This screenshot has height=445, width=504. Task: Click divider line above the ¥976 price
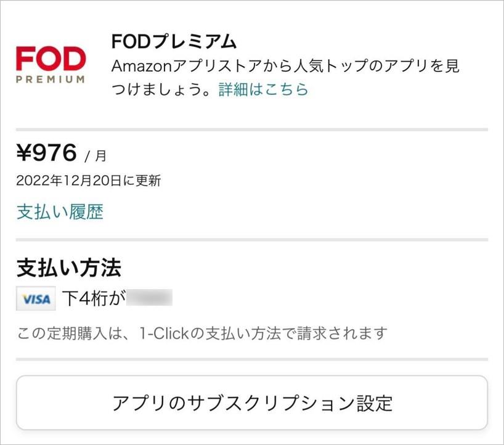(252, 129)
